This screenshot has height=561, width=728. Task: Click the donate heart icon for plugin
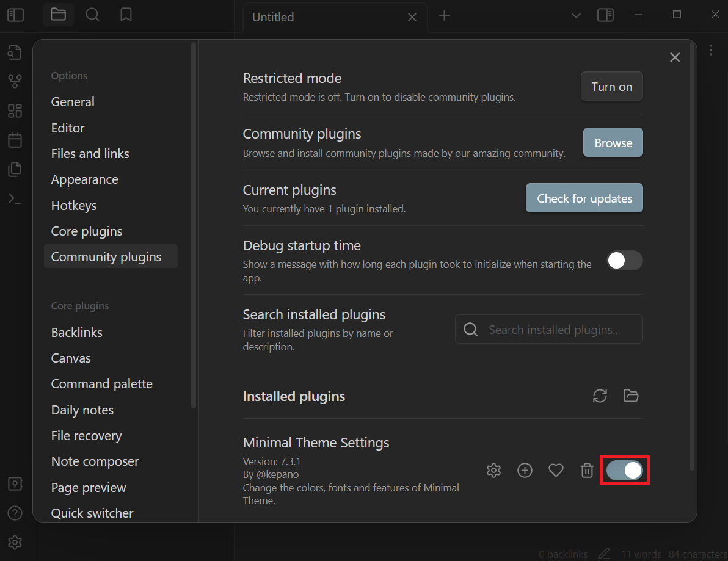[x=556, y=471]
